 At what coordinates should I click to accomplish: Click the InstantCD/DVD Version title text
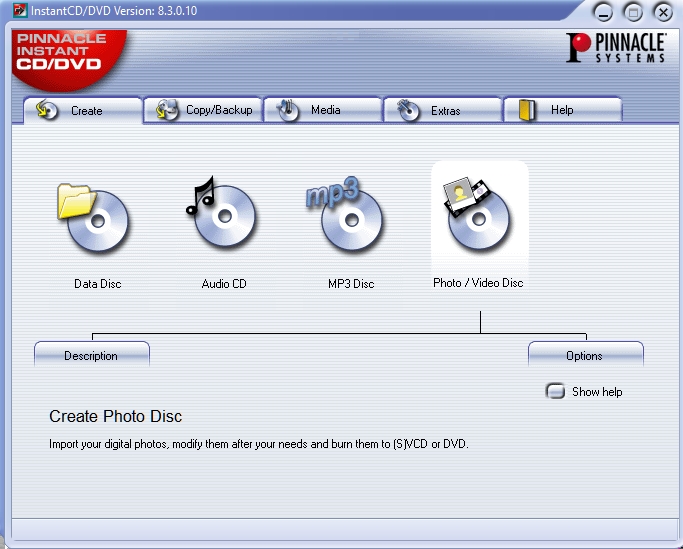click(x=114, y=10)
